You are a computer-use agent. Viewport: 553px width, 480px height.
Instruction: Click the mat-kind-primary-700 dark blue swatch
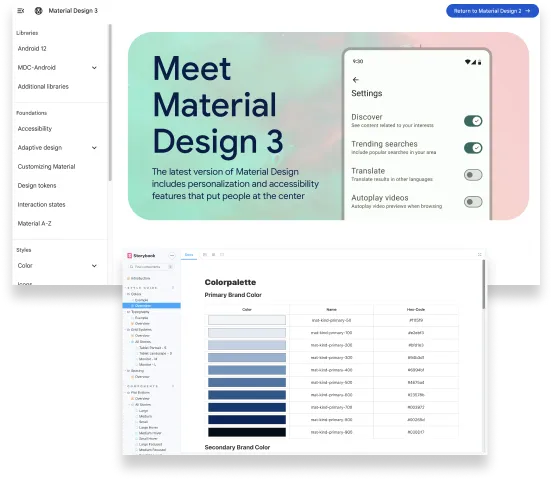[x=247, y=407]
